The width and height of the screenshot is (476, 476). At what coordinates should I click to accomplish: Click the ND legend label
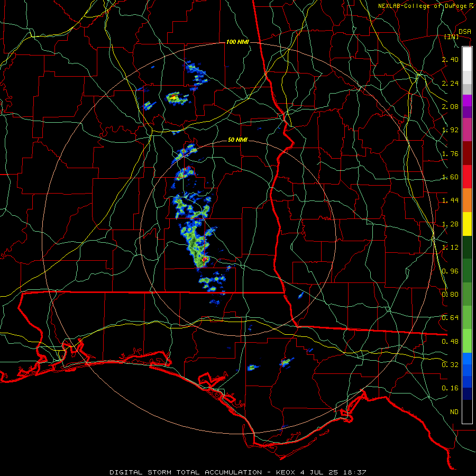(x=454, y=412)
